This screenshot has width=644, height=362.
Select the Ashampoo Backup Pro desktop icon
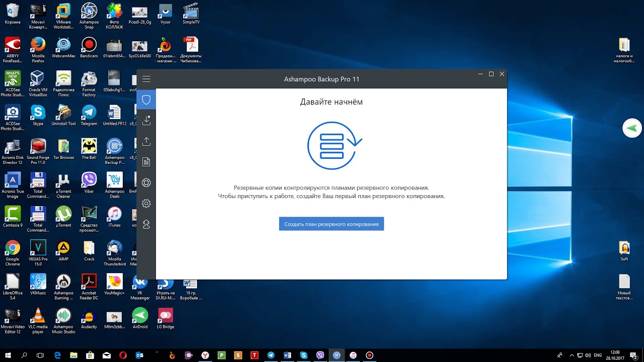click(x=115, y=151)
